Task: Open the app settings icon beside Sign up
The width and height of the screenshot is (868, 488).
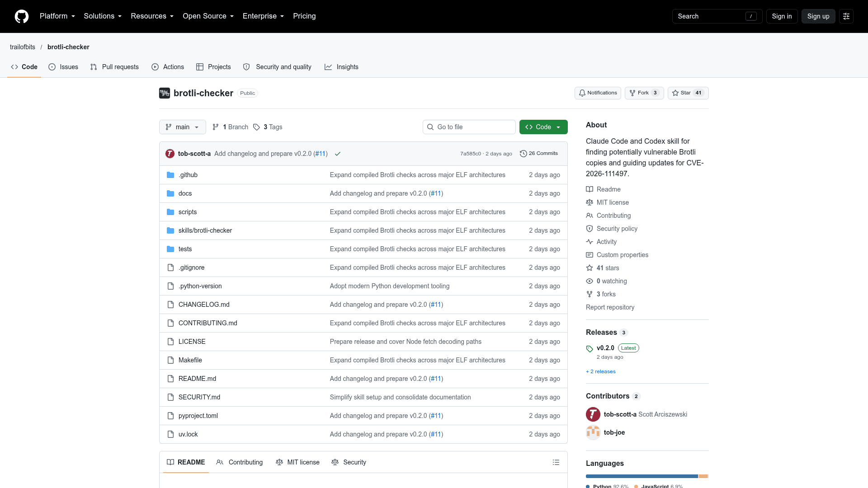Action: pyautogui.click(x=846, y=16)
